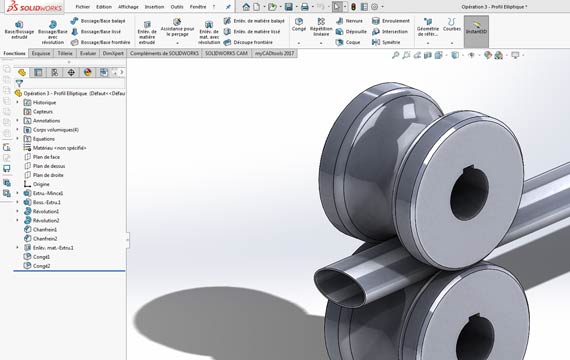This screenshot has width=570, height=360.
Task: Expand the Extru.-Mince1 feature
Action: coord(17,193)
